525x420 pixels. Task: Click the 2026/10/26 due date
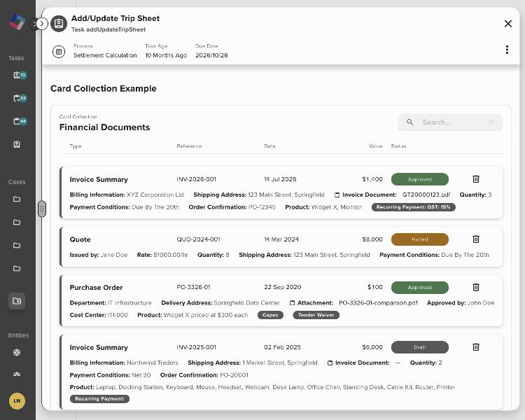coord(211,55)
